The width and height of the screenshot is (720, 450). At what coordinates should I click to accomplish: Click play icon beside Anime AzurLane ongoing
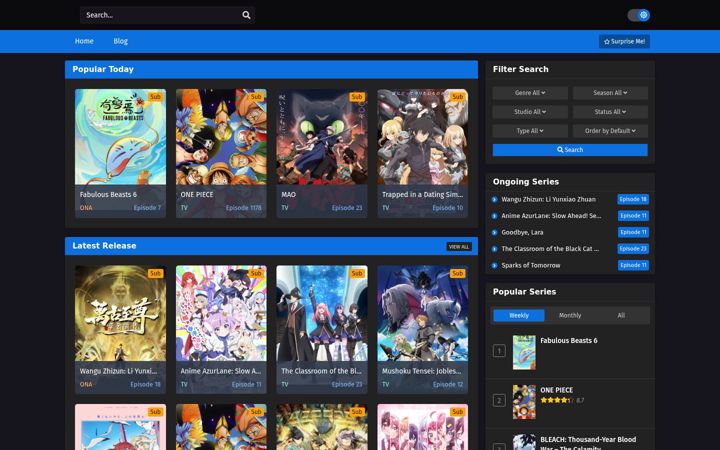[495, 216]
